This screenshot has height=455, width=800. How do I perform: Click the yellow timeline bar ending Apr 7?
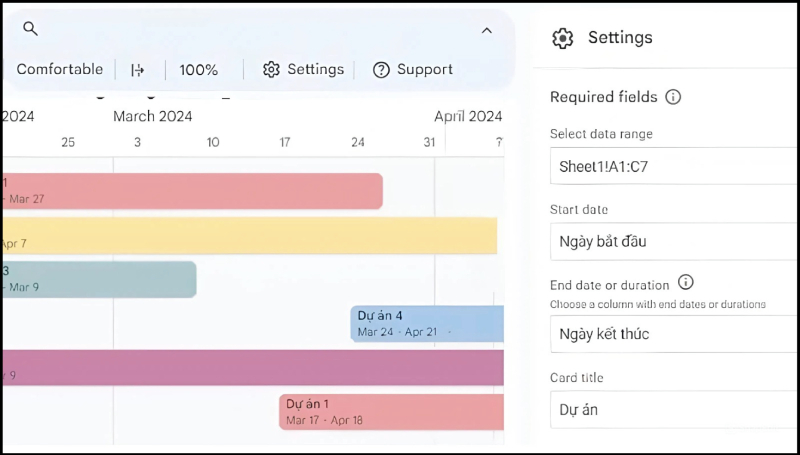pos(250,236)
